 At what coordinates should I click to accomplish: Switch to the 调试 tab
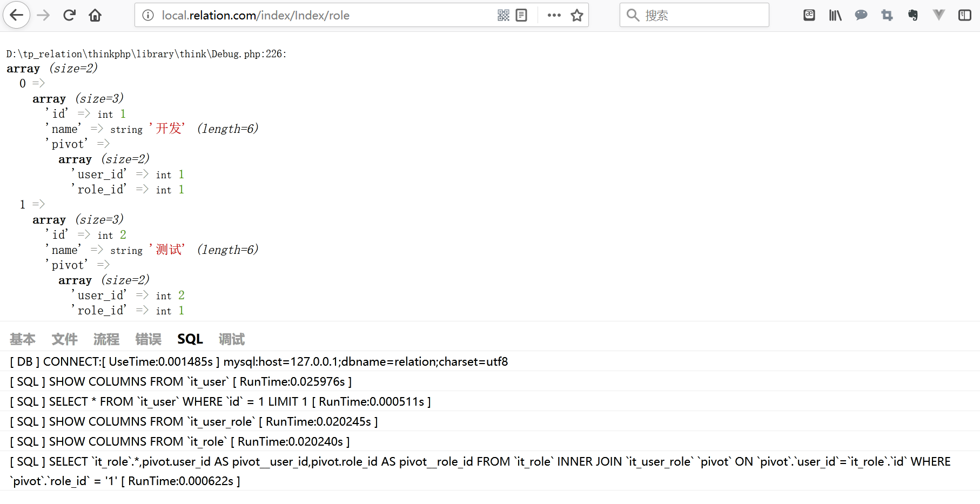(x=232, y=339)
